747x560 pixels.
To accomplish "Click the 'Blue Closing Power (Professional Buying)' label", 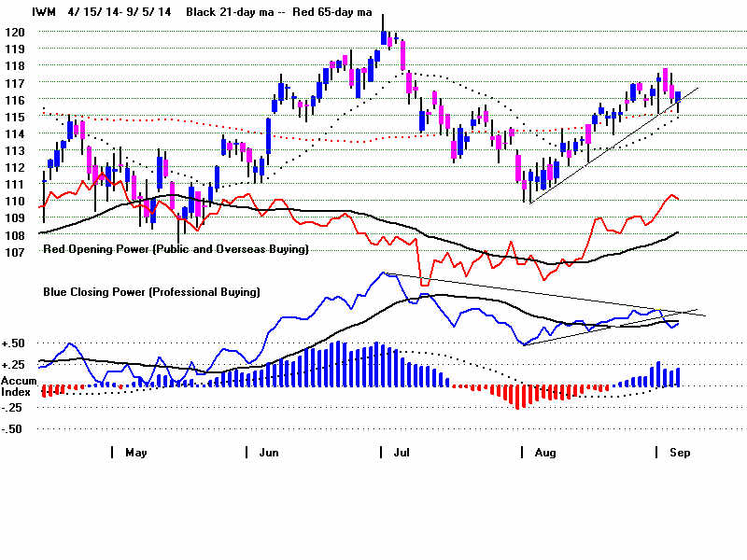I will click(x=151, y=292).
